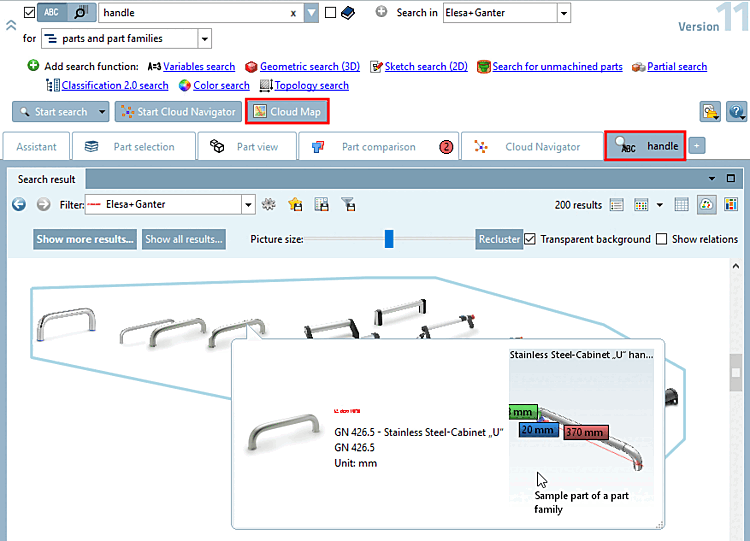
Task: Open filter settings gear icon
Action: [269, 205]
